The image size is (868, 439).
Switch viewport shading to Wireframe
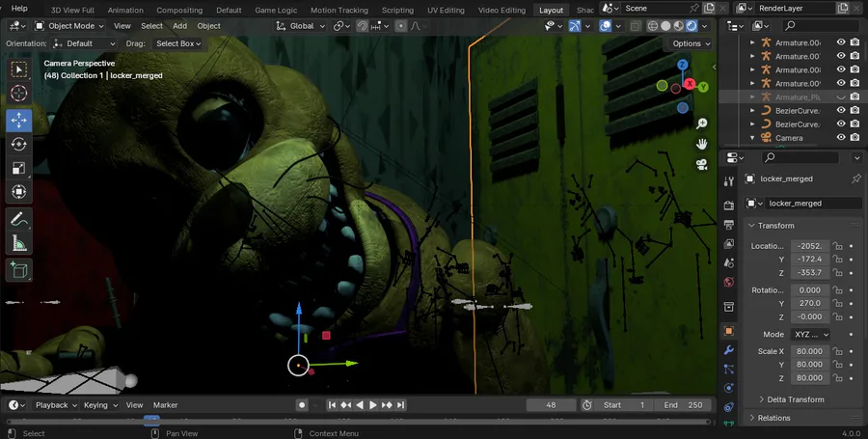point(653,26)
